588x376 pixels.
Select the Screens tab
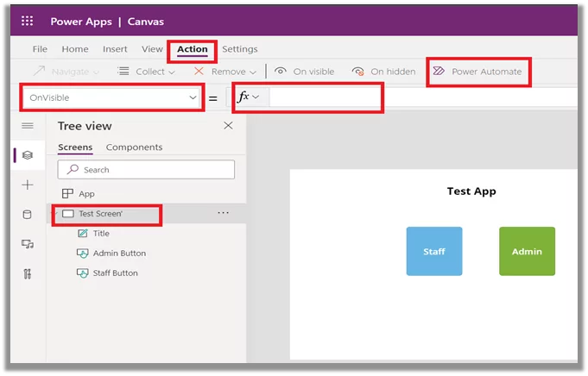click(75, 147)
